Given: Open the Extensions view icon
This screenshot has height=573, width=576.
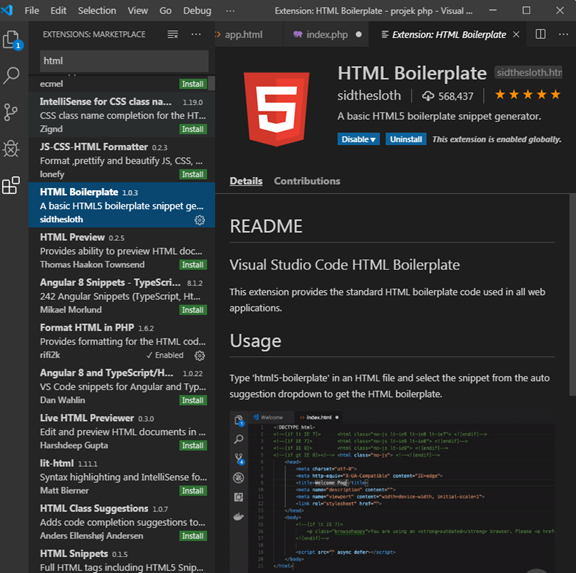Looking at the screenshot, I should coord(11,185).
